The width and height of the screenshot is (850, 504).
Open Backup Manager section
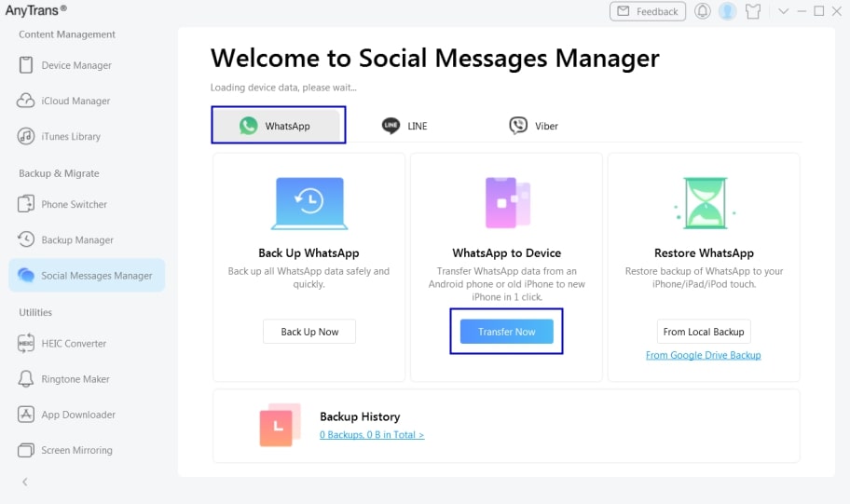[76, 239]
